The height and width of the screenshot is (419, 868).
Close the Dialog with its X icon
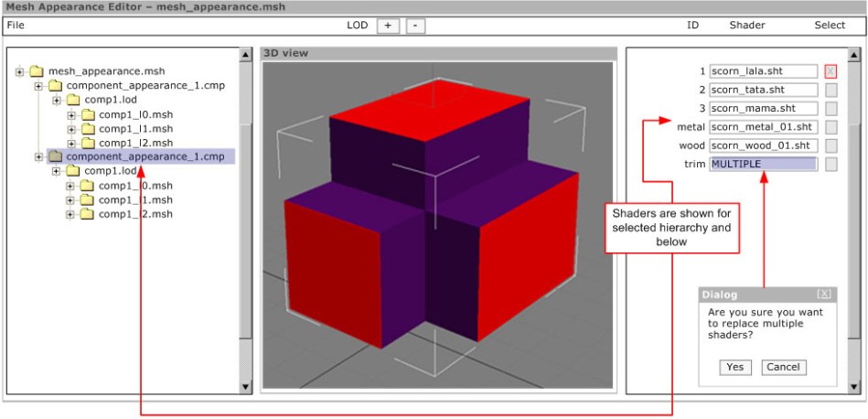pos(824,294)
